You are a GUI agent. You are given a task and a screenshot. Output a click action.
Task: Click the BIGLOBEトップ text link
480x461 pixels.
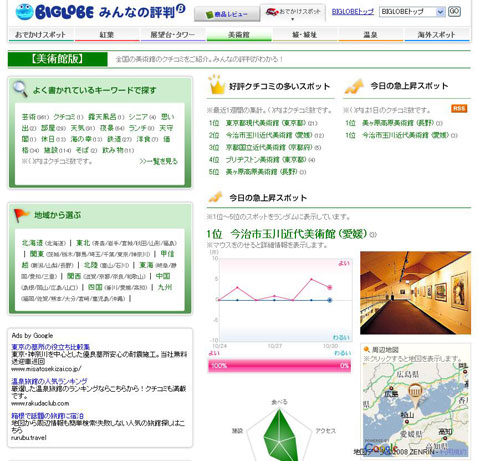pyautogui.click(x=353, y=12)
